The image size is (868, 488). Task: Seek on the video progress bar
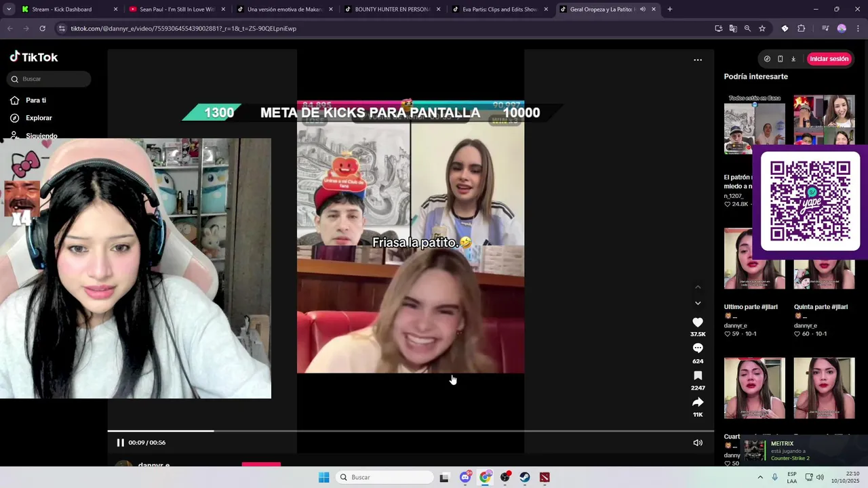click(x=410, y=431)
